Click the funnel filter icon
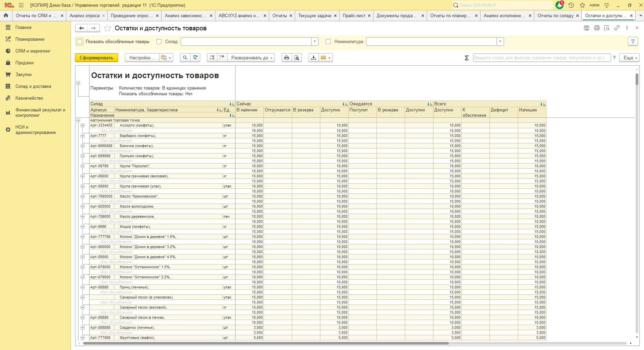Viewport: 644px width, 350px height. pyautogui.click(x=633, y=41)
